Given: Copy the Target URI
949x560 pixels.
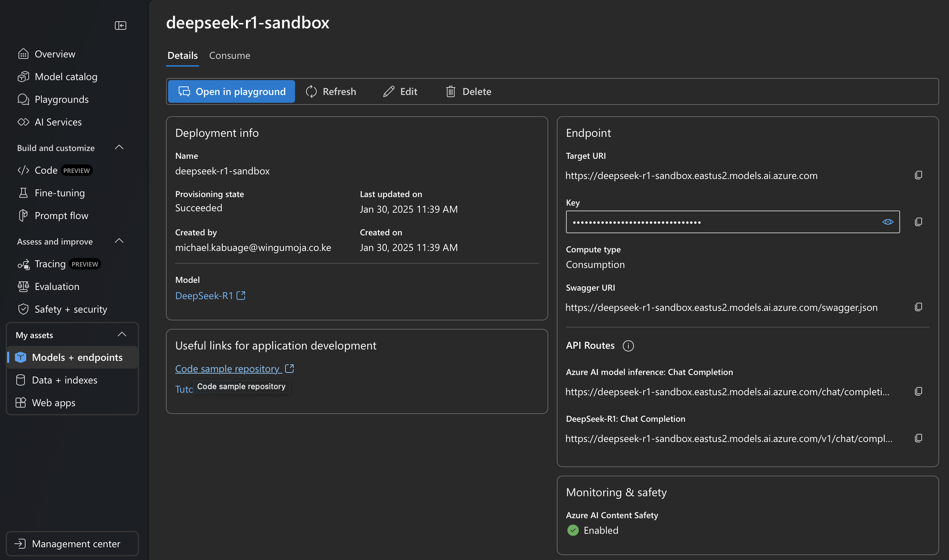Looking at the screenshot, I should [919, 175].
